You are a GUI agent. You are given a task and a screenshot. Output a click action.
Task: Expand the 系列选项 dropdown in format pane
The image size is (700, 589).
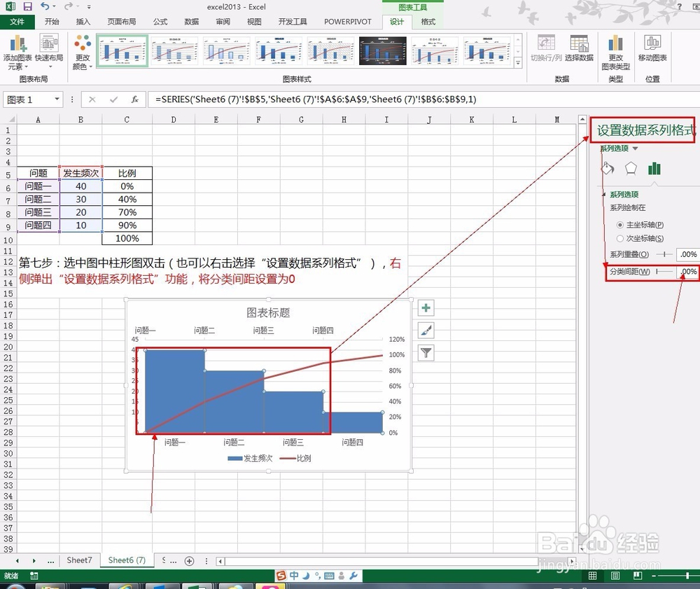[636, 148]
